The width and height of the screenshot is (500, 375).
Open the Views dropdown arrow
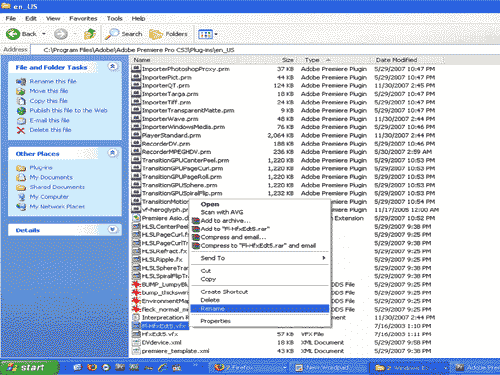216,34
